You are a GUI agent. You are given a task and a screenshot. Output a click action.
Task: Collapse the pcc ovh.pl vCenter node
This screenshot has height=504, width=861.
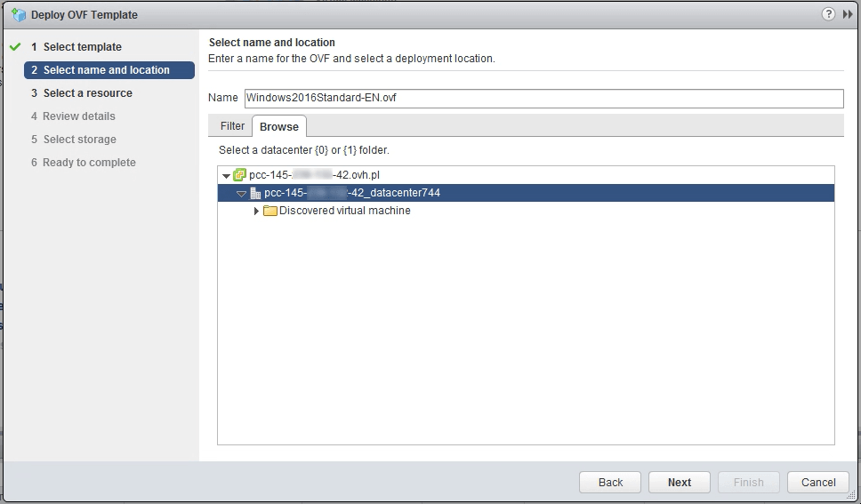click(226, 176)
